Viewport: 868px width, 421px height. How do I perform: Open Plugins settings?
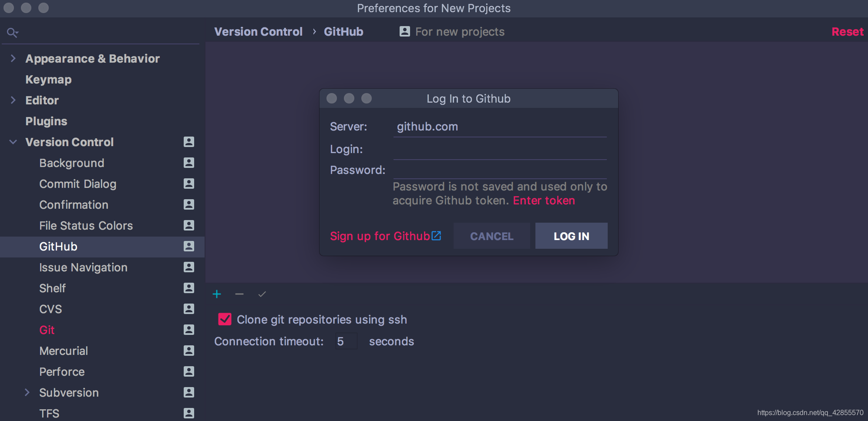click(46, 121)
